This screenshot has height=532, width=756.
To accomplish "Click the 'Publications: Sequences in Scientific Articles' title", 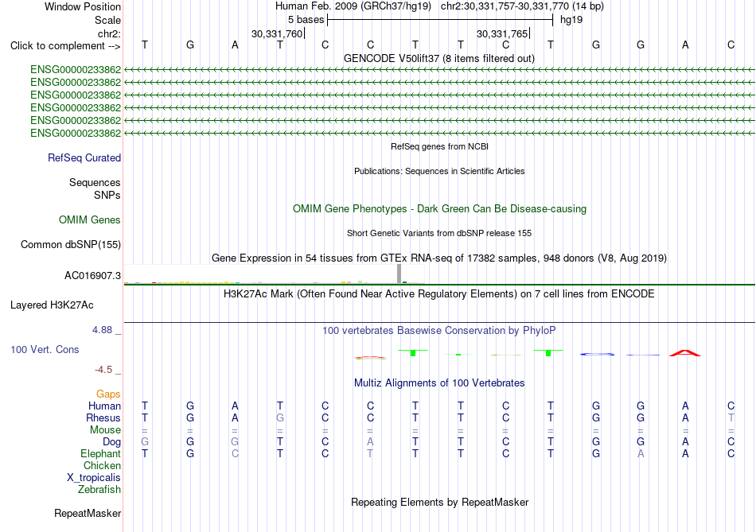I will click(x=439, y=171).
